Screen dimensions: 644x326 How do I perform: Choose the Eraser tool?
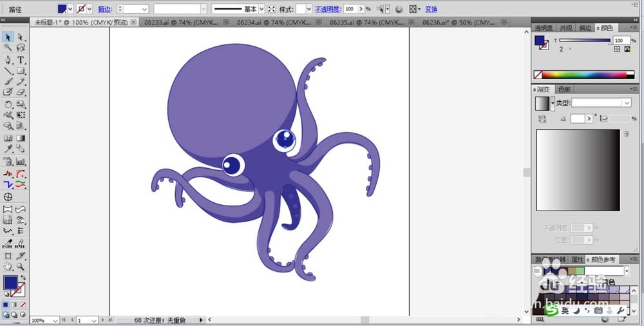click(x=21, y=92)
